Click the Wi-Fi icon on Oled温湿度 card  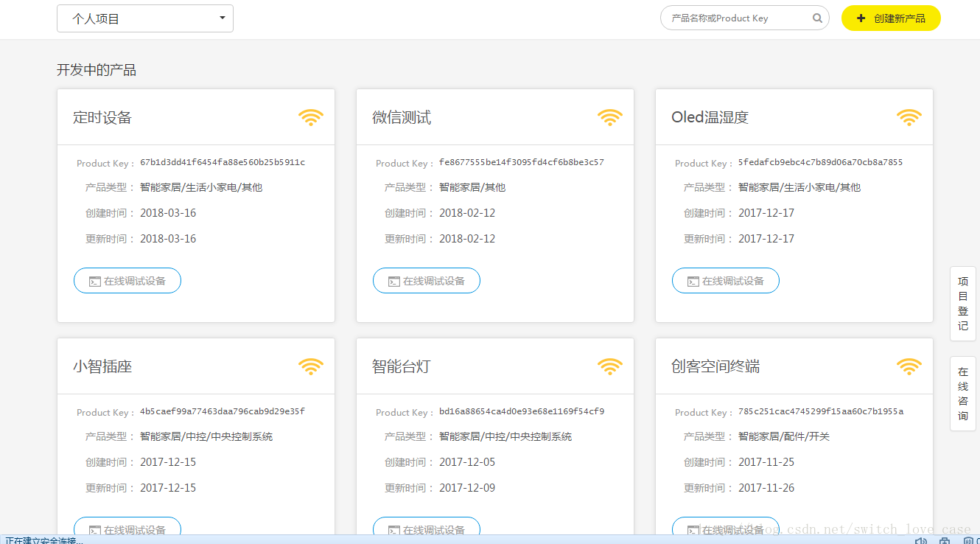pos(909,117)
